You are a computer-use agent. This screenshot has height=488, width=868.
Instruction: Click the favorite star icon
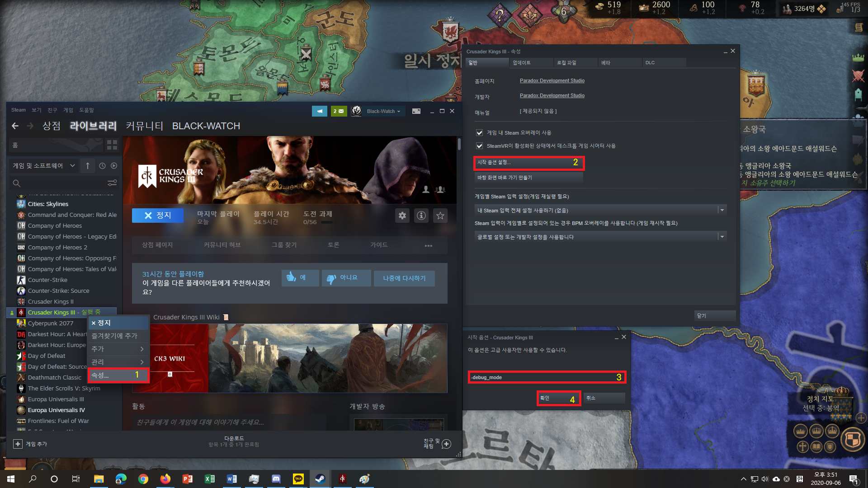coord(440,216)
